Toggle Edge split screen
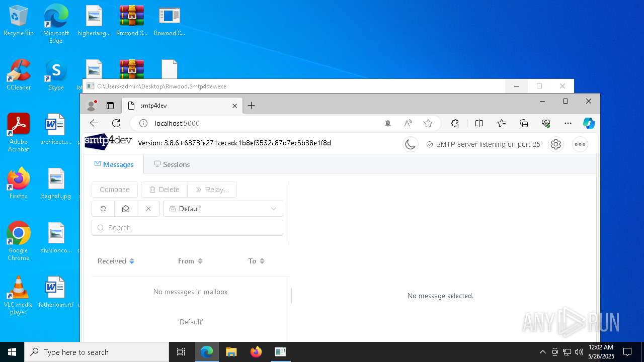This screenshot has width=644, height=362. [x=479, y=123]
